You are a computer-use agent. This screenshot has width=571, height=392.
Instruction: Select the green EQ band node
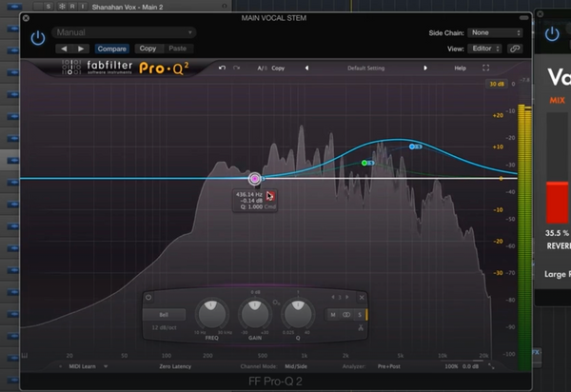pyautogui.click(x=364, y=163)
